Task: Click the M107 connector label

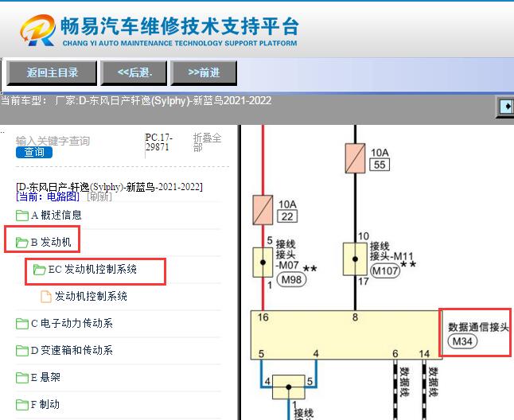Action: point(385,271)
